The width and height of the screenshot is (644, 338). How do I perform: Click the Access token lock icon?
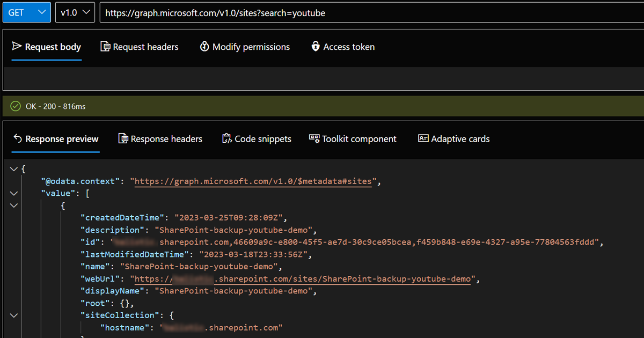316,47
